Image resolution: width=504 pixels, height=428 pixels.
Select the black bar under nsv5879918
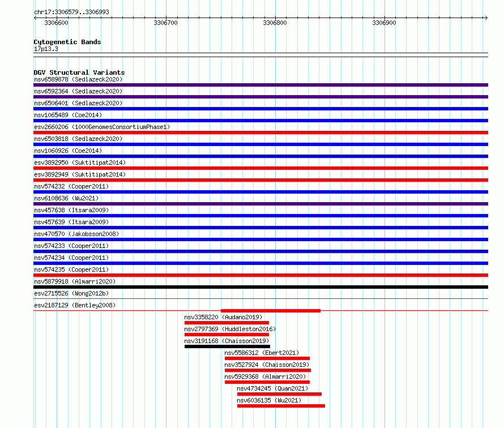(x=260, y=287)
